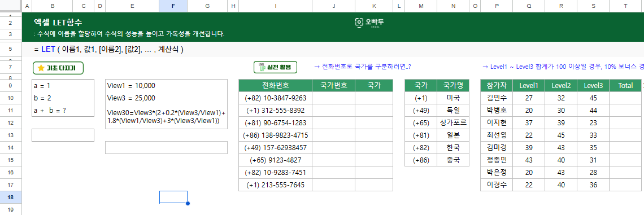Click the empty answer box below the View30 formula
Image resolution: width=644 pixels, height=215 pixels.
pos(166,147)
